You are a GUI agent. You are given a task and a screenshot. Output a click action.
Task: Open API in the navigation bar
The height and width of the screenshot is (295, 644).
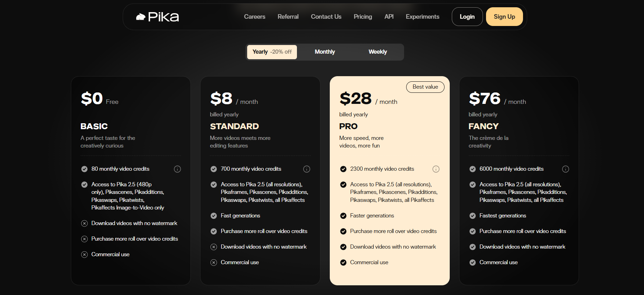(x=389, y=17)
